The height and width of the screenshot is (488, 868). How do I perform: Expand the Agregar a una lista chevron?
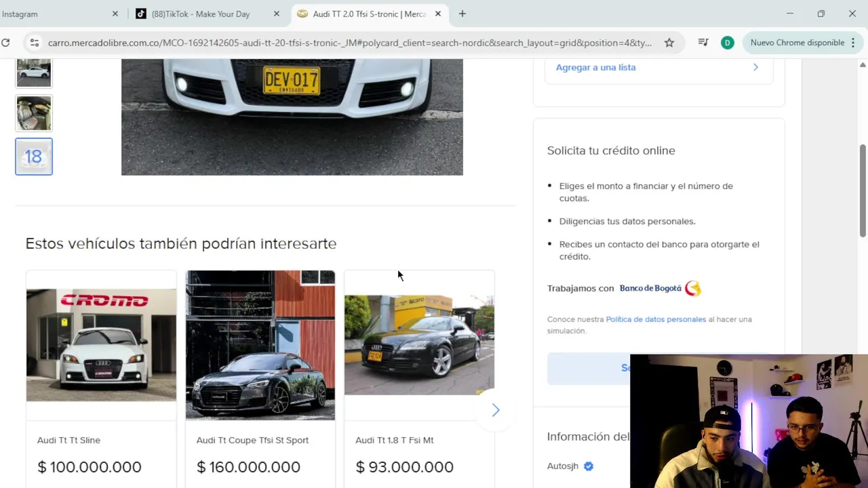coord(755,67)
